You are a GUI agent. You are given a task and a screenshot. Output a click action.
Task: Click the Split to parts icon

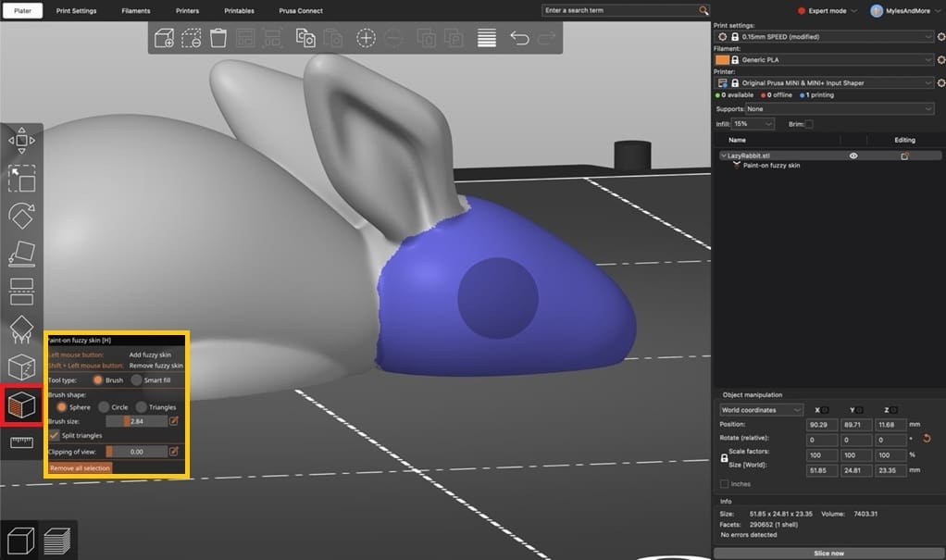pos(454,38)
